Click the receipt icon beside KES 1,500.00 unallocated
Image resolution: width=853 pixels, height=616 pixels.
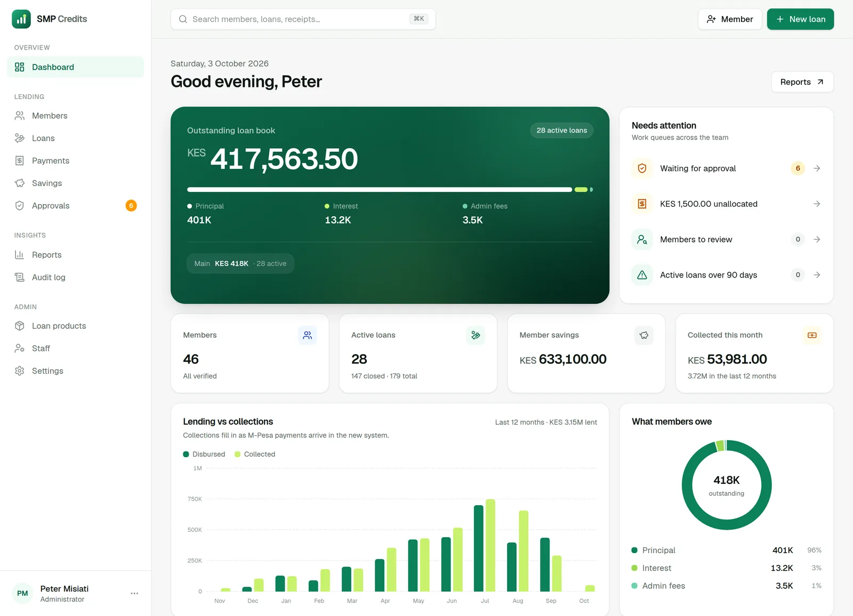(x=642, y=204)
